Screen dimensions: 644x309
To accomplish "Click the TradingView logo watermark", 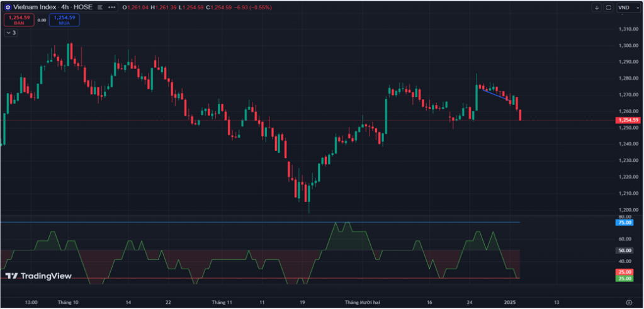I will click(38, 276).
